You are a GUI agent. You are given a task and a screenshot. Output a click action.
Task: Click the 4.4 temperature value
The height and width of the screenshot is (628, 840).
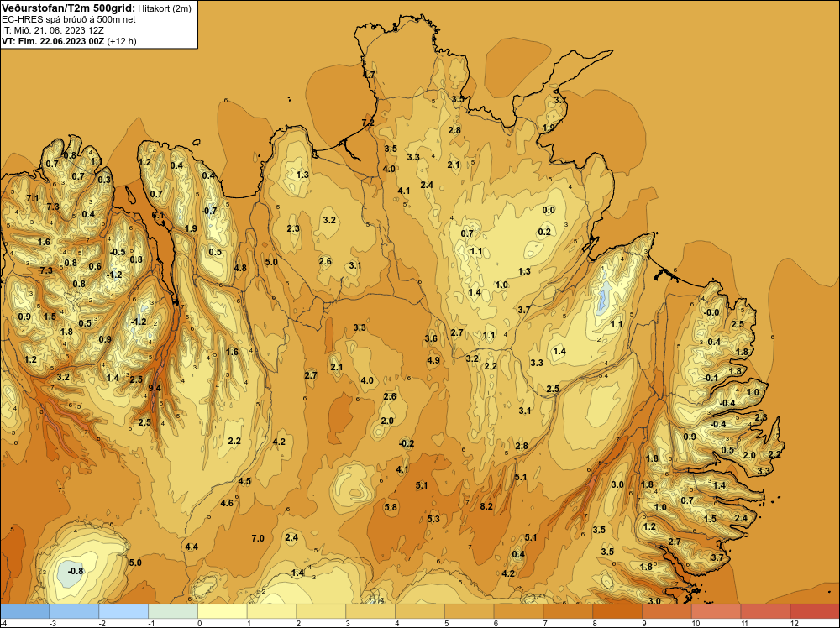192,547
